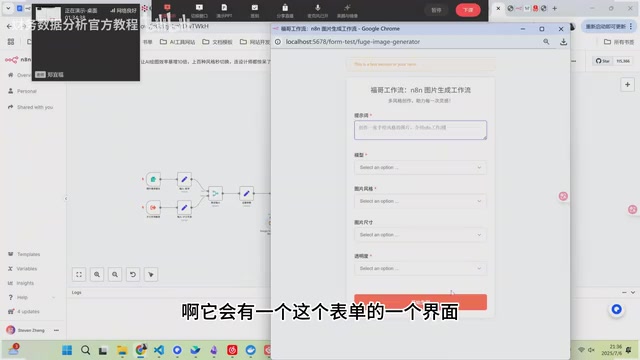
Task: Open the second Select an option dropdown
Action: click(x=420, y=201)
